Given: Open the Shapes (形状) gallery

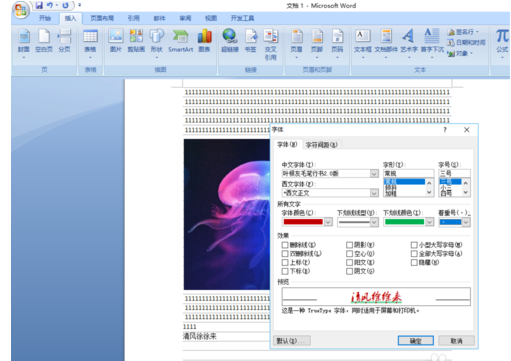Looking at the screenshot, I should [x=156, y=43].
